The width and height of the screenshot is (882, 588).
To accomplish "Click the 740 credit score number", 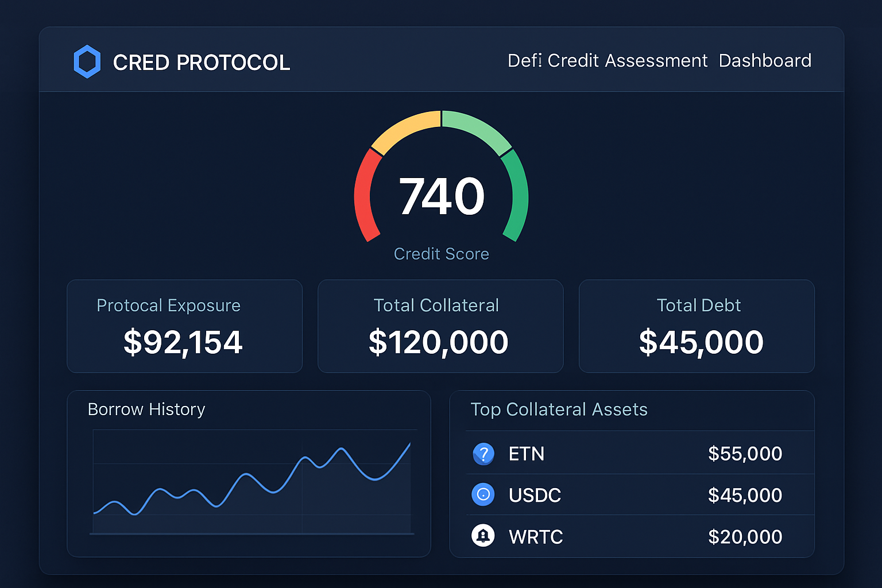I will click(x=440, y=195).
